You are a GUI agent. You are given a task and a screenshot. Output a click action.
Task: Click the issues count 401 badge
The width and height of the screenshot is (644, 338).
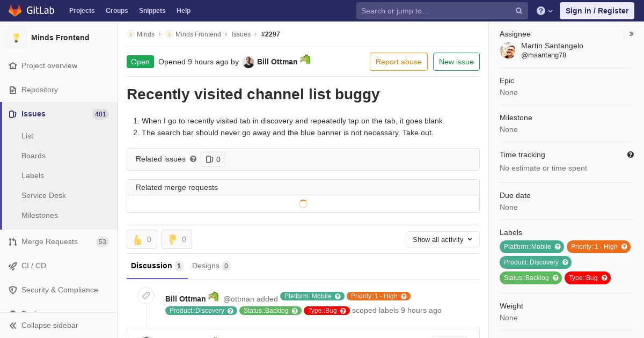100,114
